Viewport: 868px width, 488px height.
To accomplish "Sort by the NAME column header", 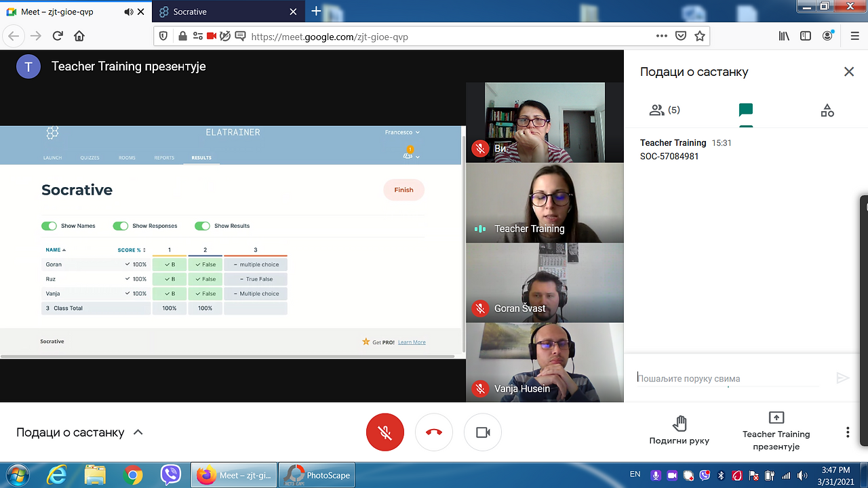I will pos(56,250).
